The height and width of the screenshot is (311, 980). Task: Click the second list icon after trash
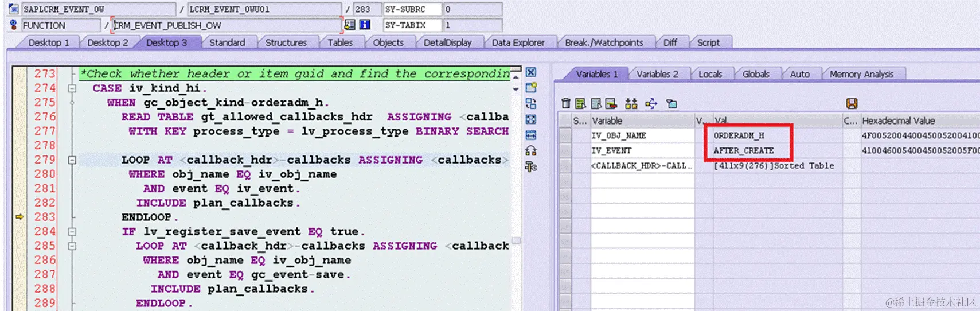pos(581,103)
